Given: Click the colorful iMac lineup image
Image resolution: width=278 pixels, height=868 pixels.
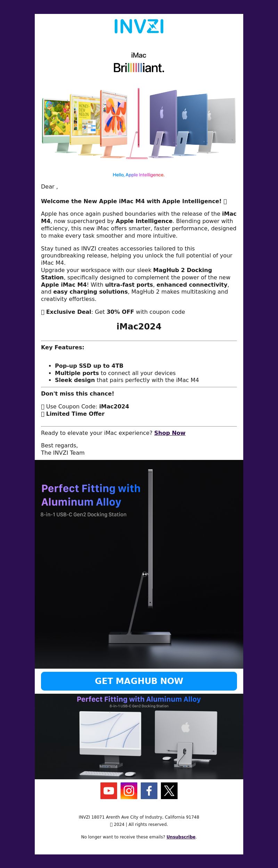Looking at the screenshot, I should click(139, 124).
